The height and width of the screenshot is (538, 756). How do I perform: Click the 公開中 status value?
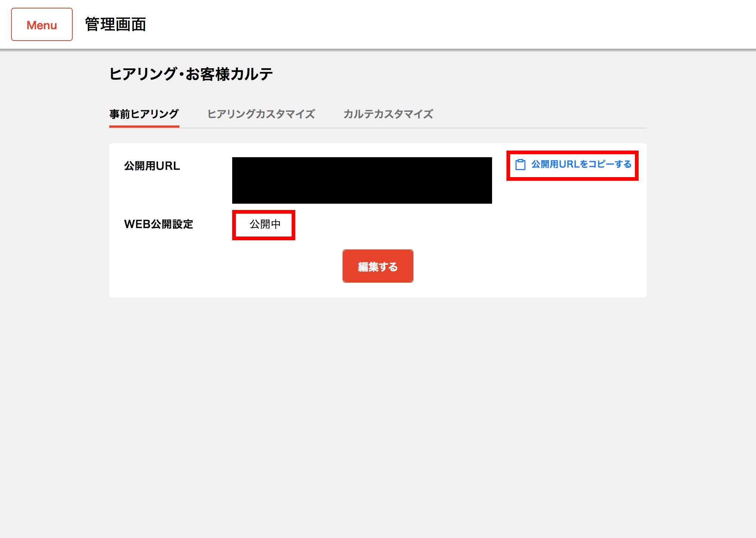[265, 224]
